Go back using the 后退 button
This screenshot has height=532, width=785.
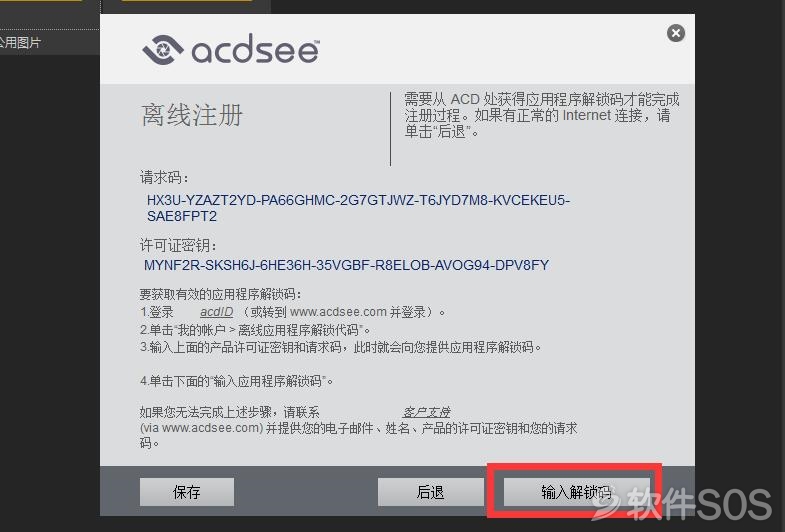(x=430, y=492)
